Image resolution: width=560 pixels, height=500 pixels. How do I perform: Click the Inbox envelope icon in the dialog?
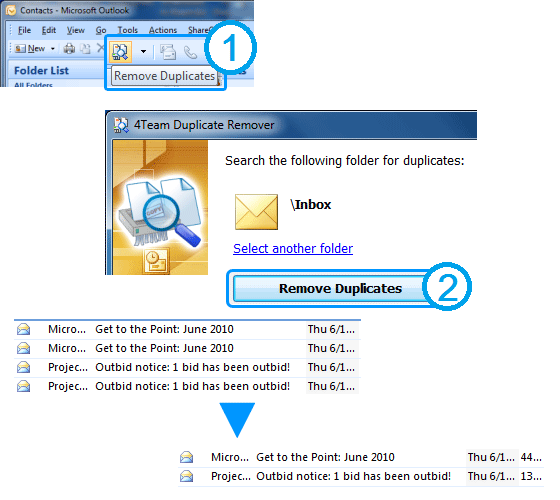pyautogui.click(x=256, y=212)
